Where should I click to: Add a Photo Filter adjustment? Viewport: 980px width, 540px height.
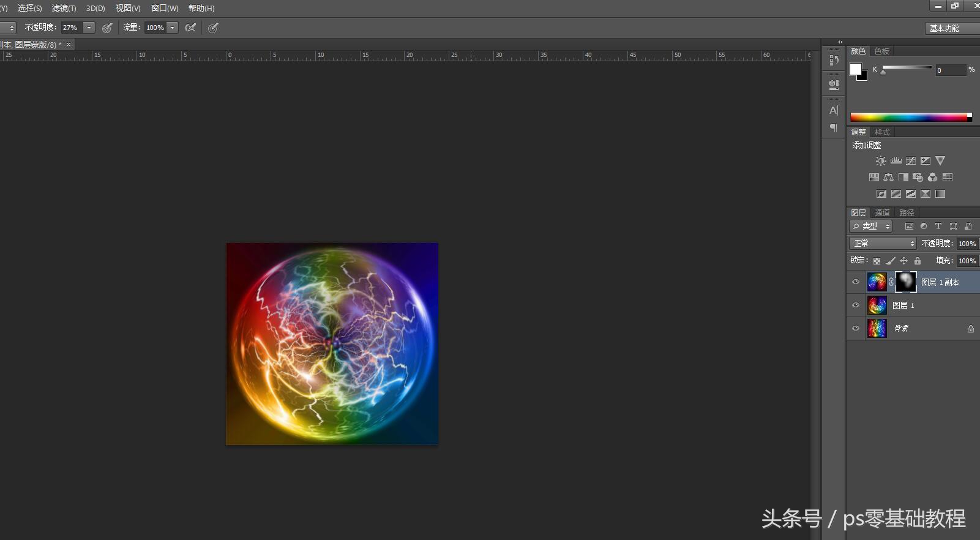918,178
